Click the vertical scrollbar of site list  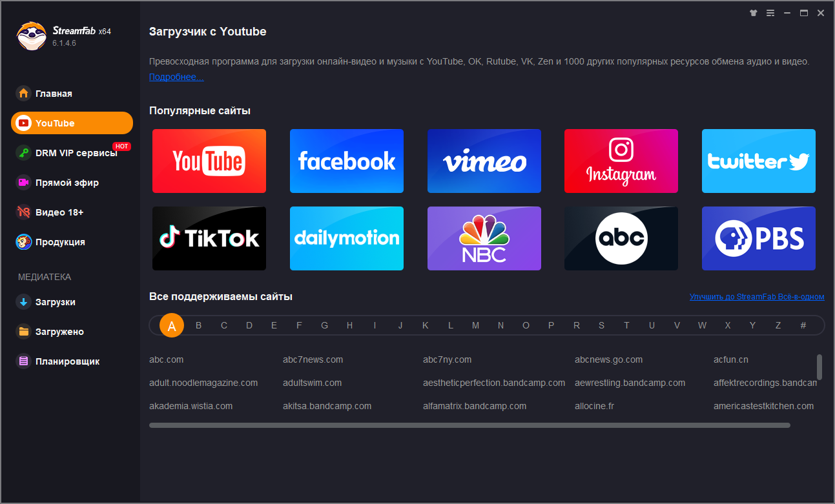(820, 367)
